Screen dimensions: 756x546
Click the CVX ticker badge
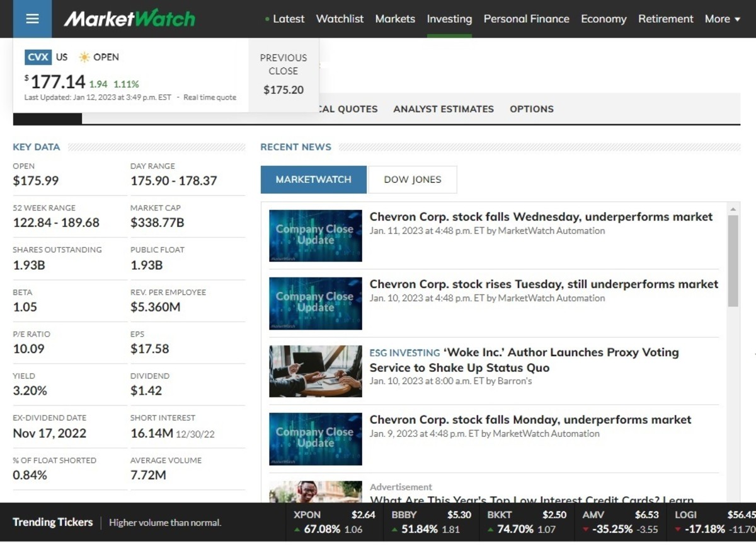pyautogui.click(x=37, y=57)
